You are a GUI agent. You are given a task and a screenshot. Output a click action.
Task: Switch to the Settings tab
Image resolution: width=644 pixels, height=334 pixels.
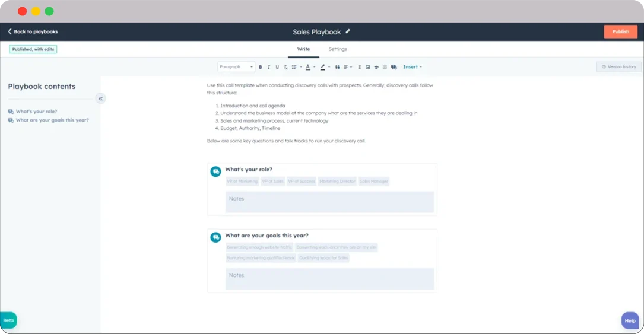pyautogui.click(x=338, y=49)
